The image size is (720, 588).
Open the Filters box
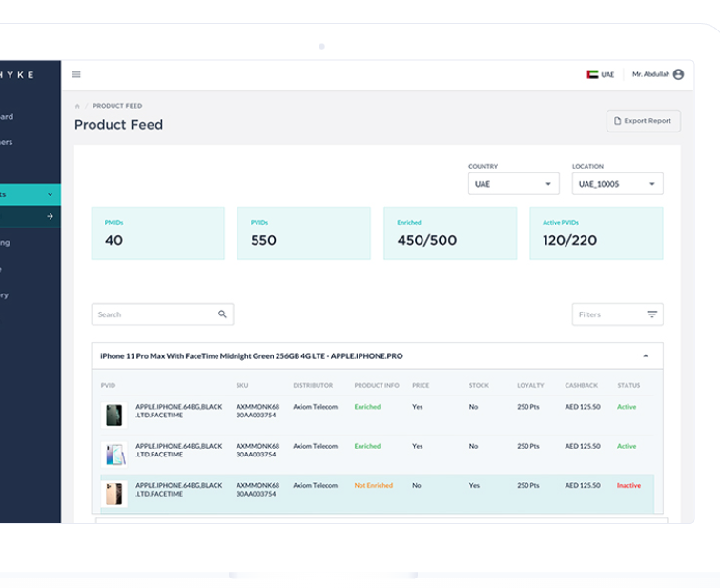coord(617,314)
